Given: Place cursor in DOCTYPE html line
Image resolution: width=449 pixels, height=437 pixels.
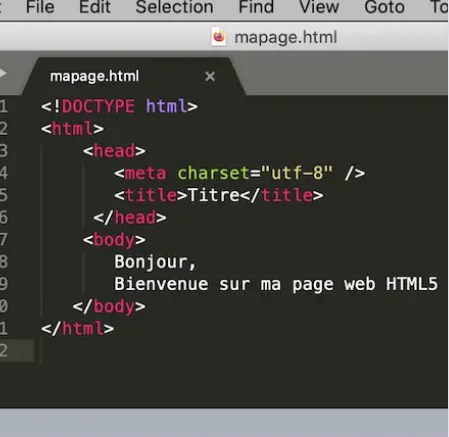Looking at the screenshot, I should coord(119,106).
